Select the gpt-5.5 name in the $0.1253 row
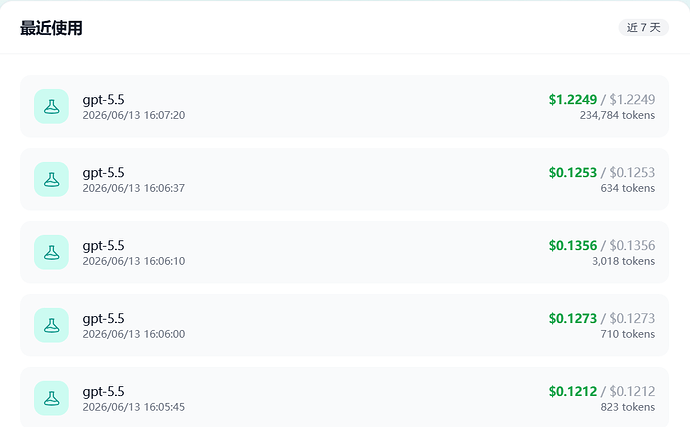This screenshot has height=427, width=690. pyautogui.click(x=103, y=173)
